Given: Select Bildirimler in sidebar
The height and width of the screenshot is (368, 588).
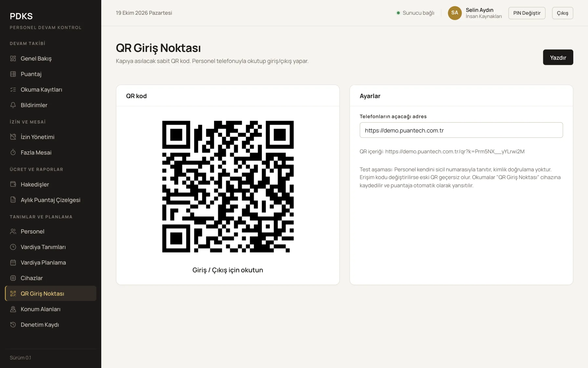Looking at the screenshot, I should point(51,105).
